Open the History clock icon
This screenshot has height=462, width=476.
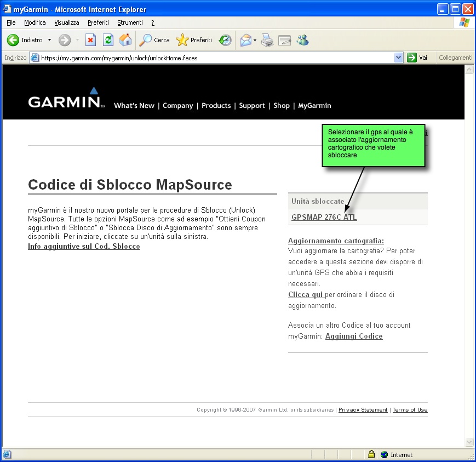tap(225, 40)
